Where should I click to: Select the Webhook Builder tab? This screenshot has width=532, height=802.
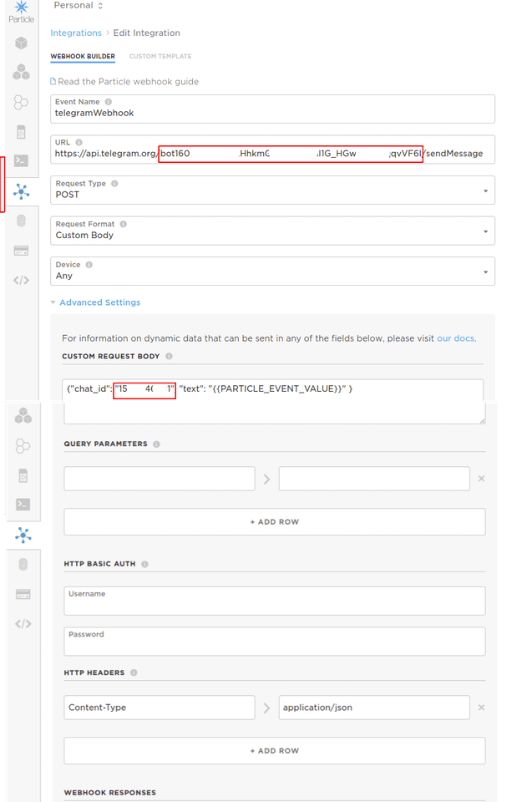pos(83,57)
